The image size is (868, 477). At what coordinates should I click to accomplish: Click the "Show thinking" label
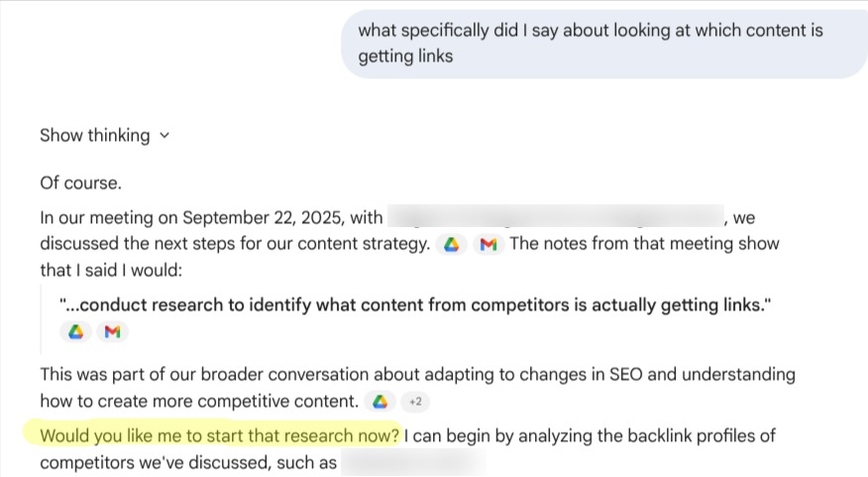[94, 136]
